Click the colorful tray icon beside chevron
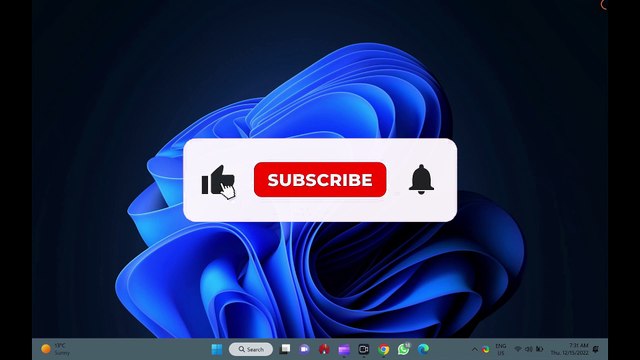Image resolution: width=640 pixels, height=360 pixels. click(x=485, y=349)
